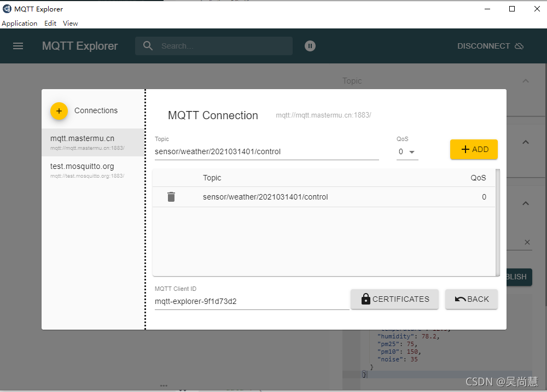Click the search magnifier icon
Image resolution: width=547 pixels, height=392 pixels.
tap(148, 46)
